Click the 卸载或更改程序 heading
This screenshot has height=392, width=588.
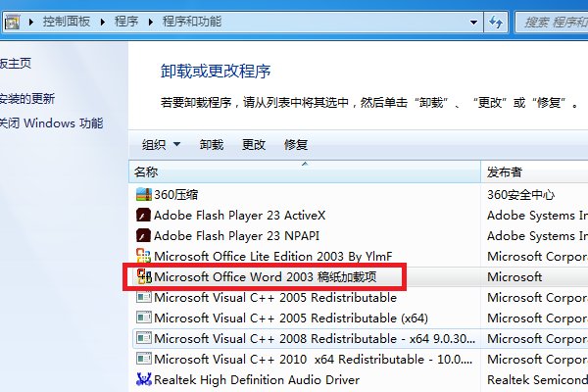(x=216, y=71)
